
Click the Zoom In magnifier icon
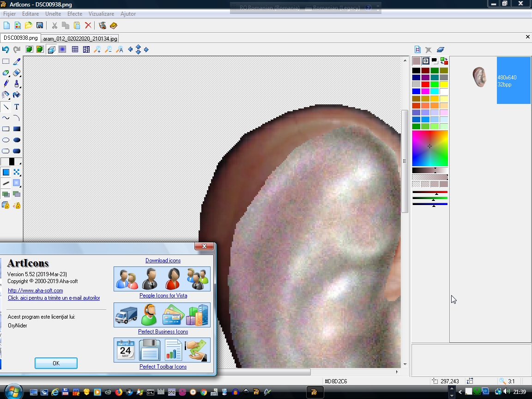(97, 49)
